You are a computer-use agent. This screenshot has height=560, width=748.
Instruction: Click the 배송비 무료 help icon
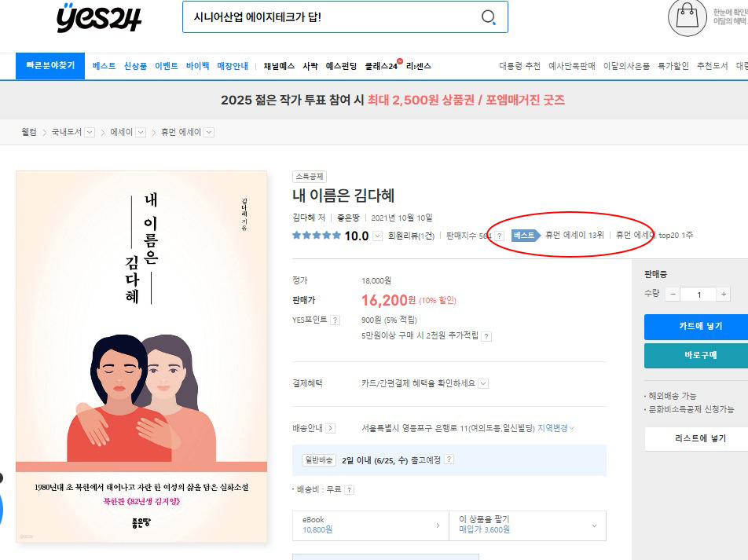(349, 490)
